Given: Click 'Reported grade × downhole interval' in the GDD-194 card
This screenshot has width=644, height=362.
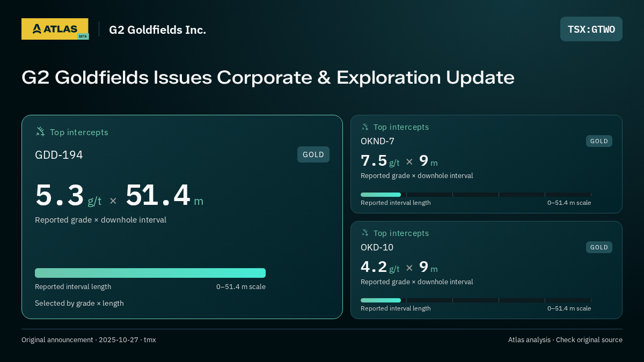Looking at the screenshot, I should tap(100, 220).
